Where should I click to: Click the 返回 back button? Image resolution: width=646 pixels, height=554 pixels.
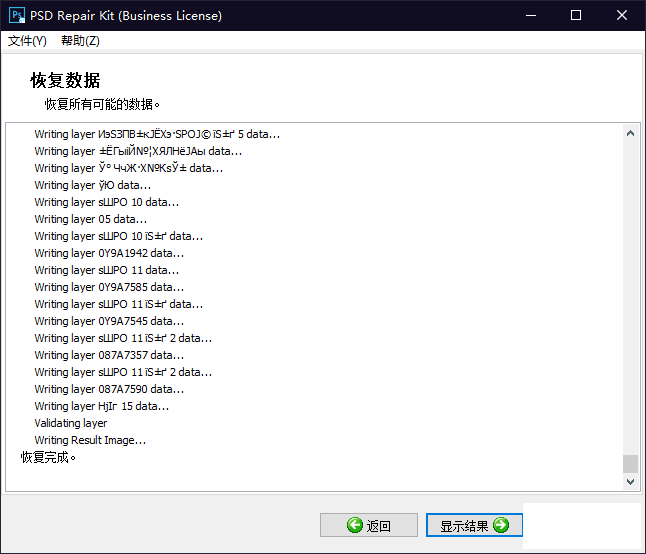tap(369, 525)
